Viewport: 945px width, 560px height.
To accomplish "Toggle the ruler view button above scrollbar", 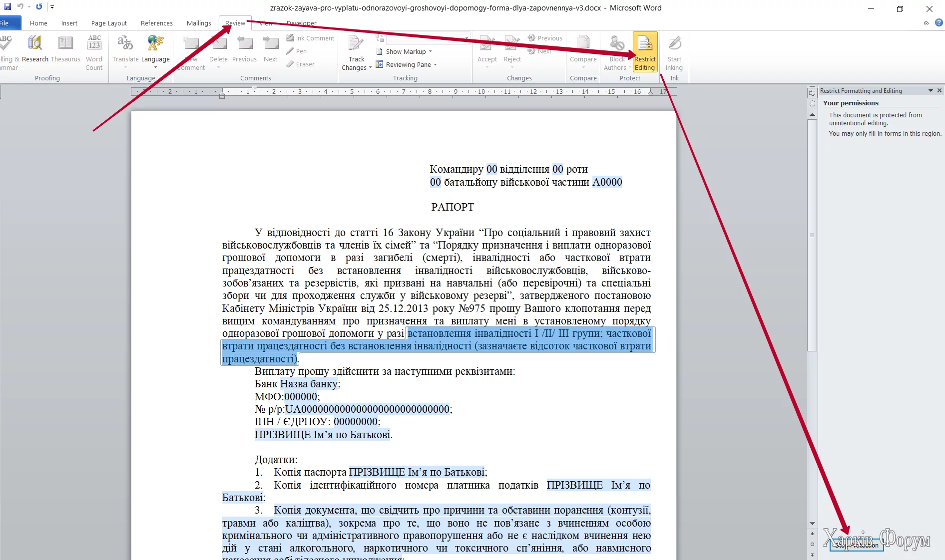I will [812, 93].
